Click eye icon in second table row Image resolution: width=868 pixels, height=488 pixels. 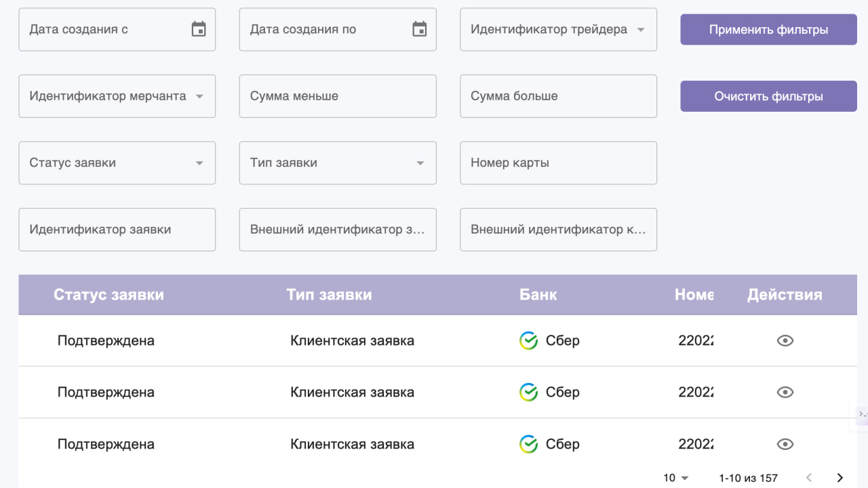click(785, 392)
